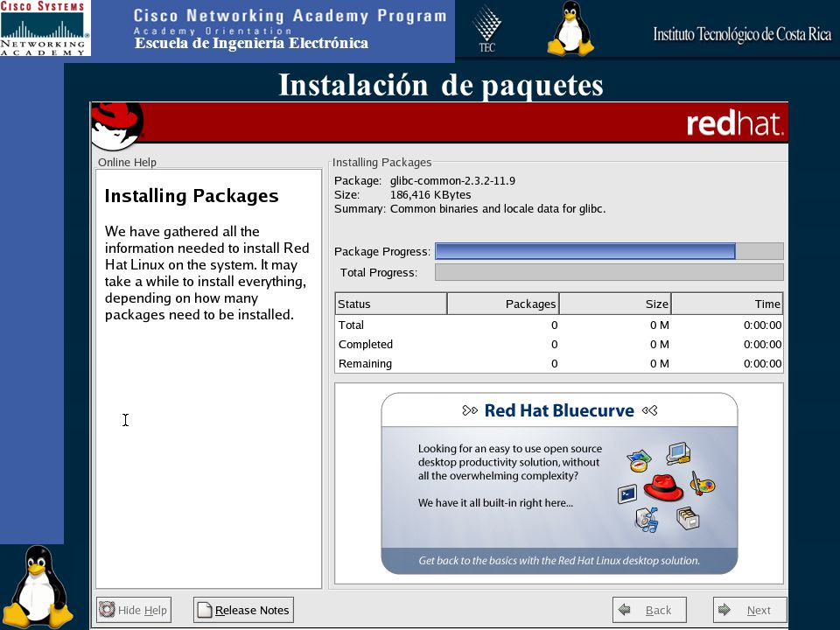Click the Escuela de Ingeniería Electrónica text
The width and height of the screenshot is (840, 630).
251,44
